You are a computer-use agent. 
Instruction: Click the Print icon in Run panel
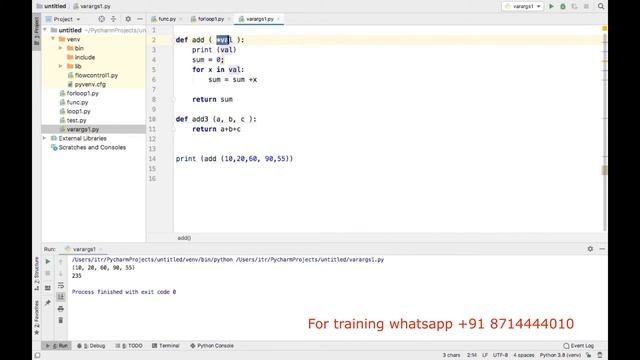click(61, 309)
